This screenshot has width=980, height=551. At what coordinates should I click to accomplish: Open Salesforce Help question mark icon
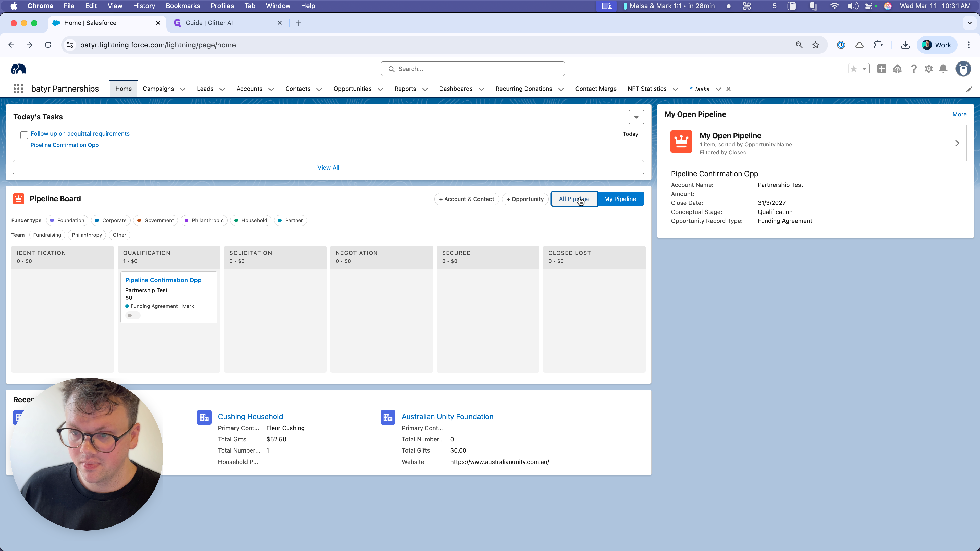pos(913,69)
